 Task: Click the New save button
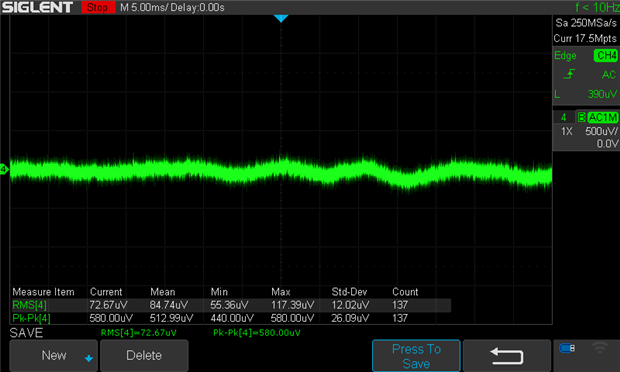coord(53,355)
